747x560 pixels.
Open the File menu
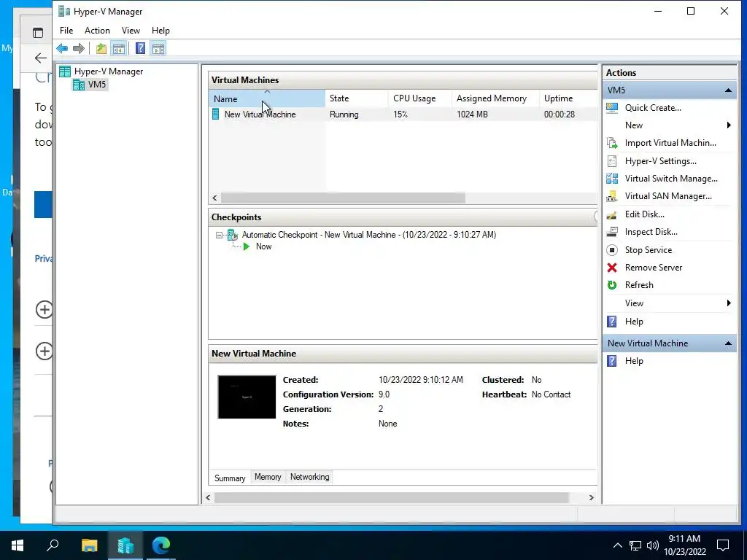(x=66, y=31)
